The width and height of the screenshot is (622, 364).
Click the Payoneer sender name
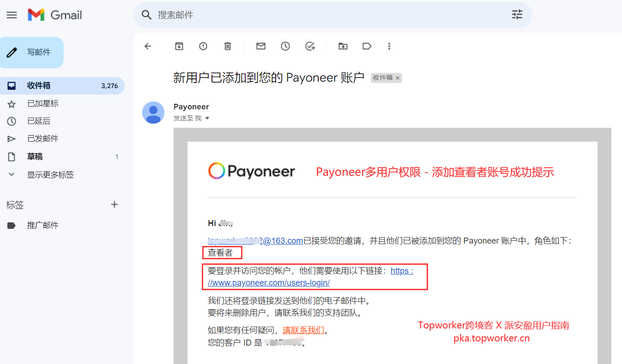[x=191, y=107]
